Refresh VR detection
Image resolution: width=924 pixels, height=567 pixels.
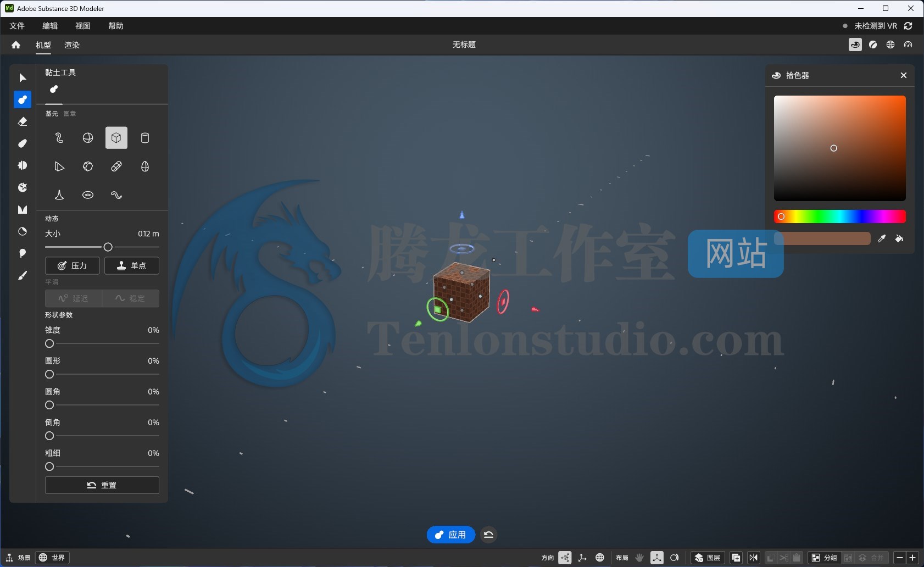tap(908, 26)
